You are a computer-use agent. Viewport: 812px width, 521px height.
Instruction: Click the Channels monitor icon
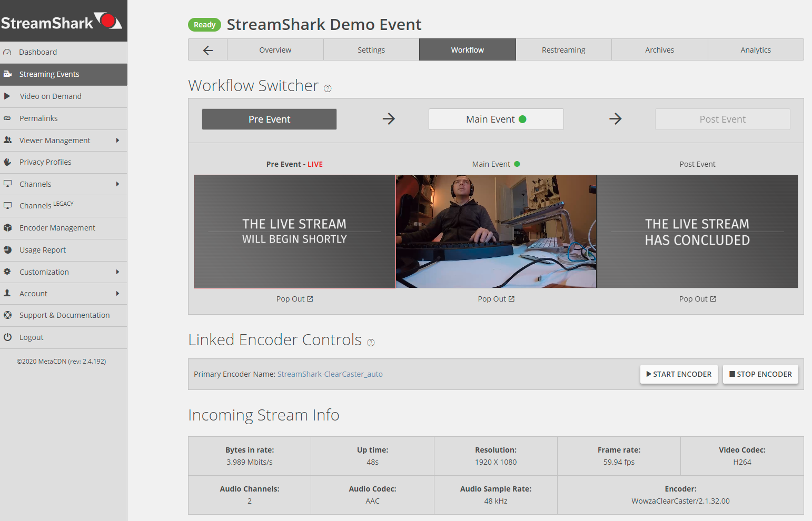point(7,184)
